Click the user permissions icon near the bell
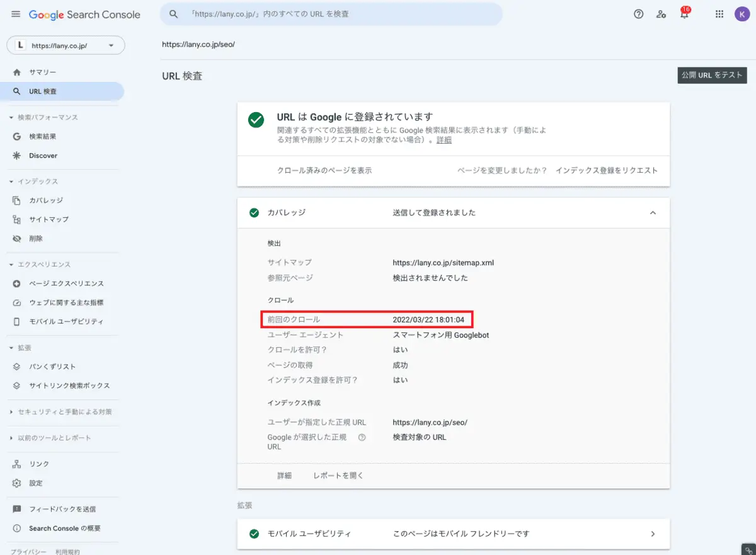This screenshot has height=555, width=756. (661, 14)
